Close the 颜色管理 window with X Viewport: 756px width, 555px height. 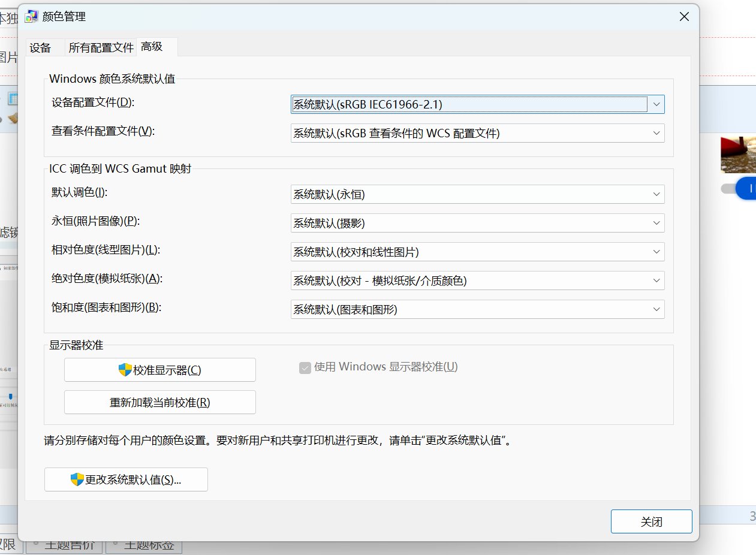(x=684, y=17)
